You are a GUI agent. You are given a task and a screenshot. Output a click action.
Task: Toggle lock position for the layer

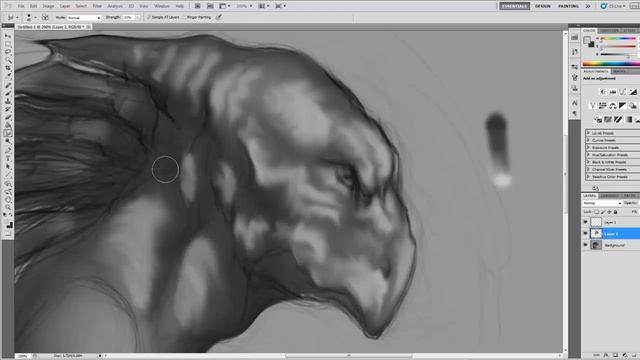[x=609, y=212]
